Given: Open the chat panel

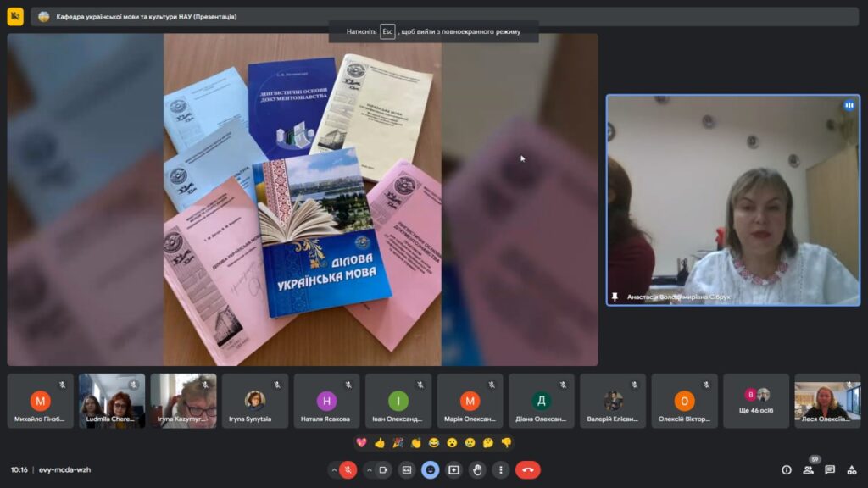Looking at the screenshot, I should [830, 469].
